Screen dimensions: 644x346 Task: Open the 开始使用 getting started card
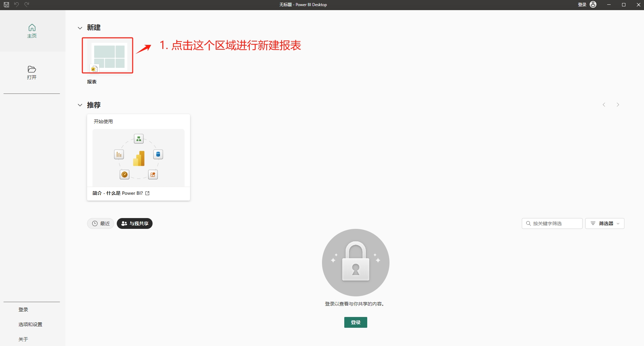point(138,157)
